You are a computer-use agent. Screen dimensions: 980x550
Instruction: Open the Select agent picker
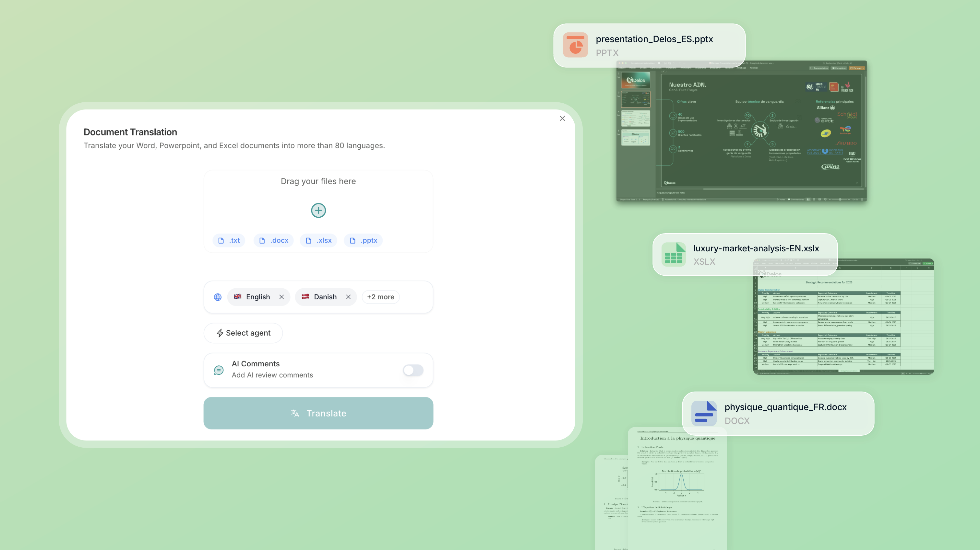pos(243,333)
